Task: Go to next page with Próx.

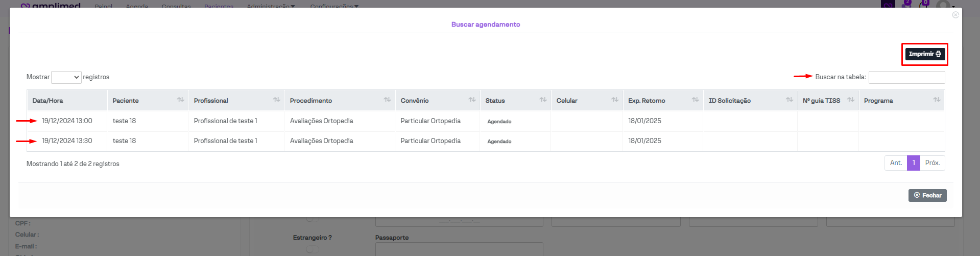Action: 932,163
